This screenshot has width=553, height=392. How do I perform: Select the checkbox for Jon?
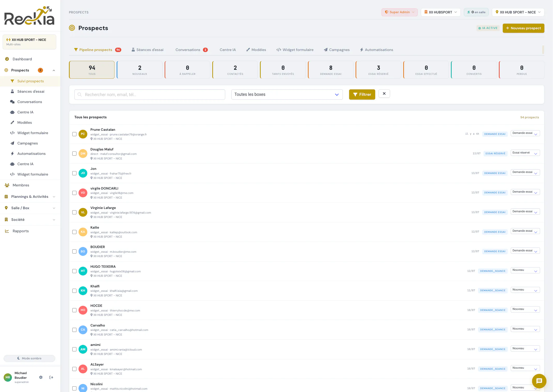pyautogui.click(x=74, y=173)
